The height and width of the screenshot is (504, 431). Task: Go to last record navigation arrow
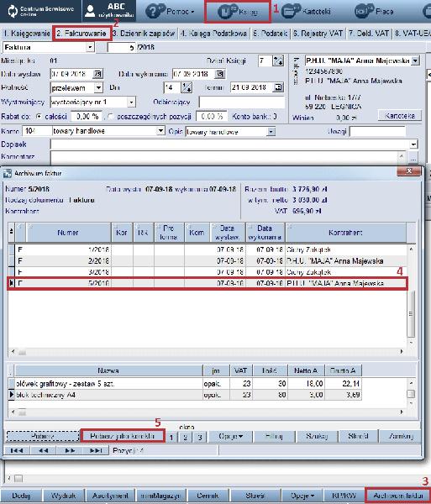click(x=95, y=450)
